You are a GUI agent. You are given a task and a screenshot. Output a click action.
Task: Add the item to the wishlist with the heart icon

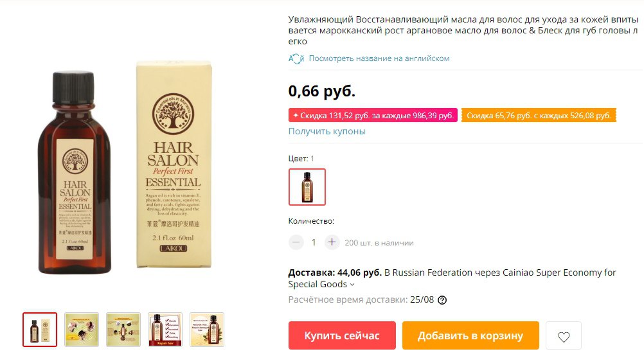[564, 335]
